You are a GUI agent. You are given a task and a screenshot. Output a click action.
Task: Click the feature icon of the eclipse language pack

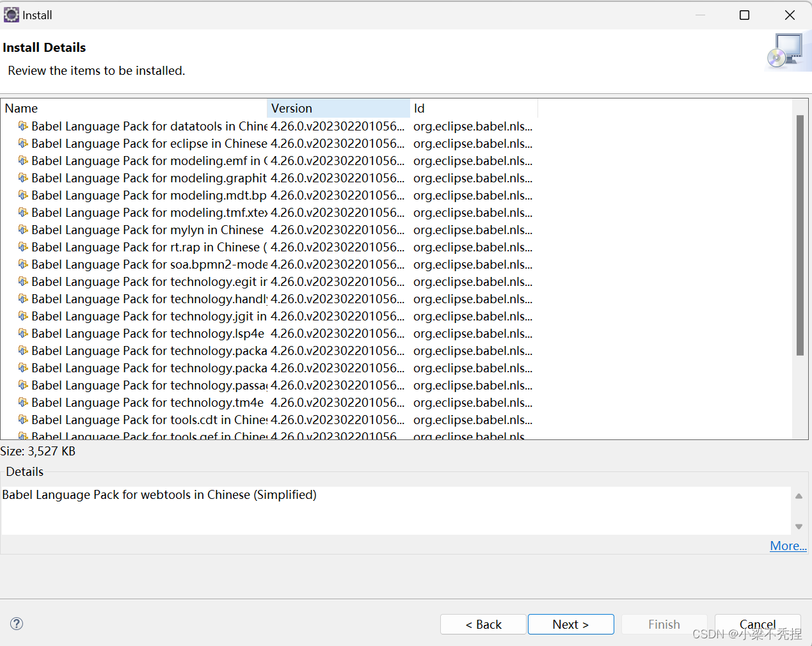coord(23,143)
